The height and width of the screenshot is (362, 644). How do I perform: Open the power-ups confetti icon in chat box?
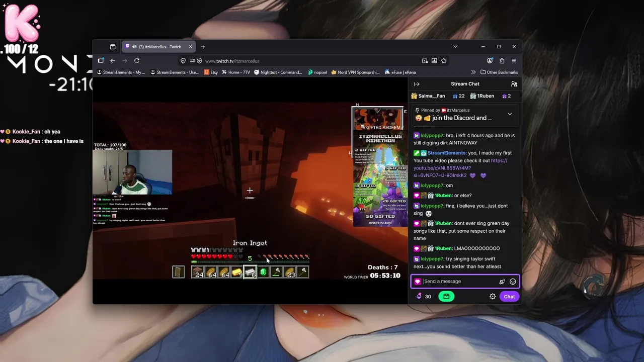502,282
